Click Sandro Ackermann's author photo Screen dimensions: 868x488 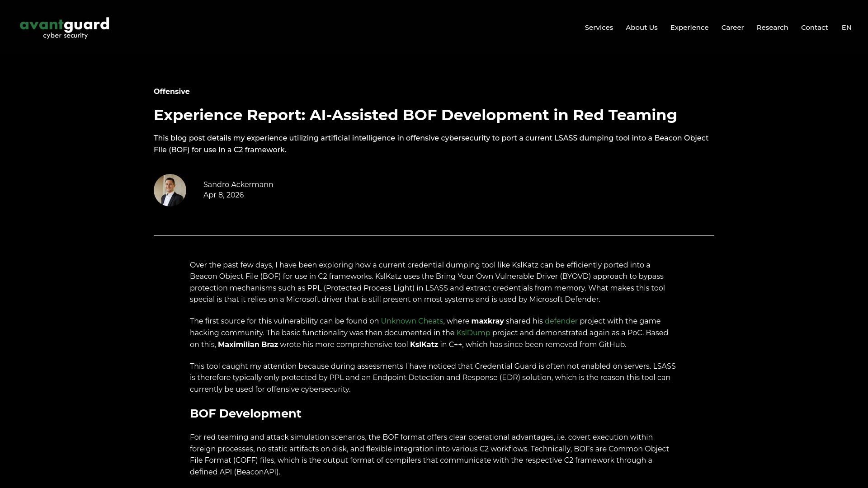coord(170,190)
